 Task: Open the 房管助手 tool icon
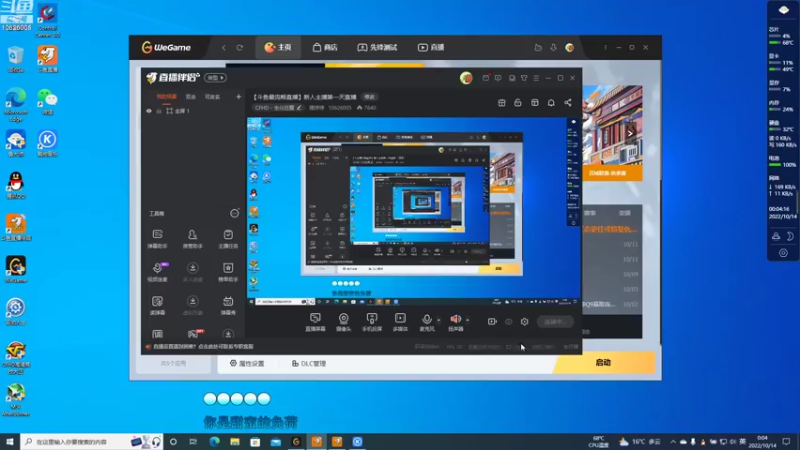click(192, 238)
